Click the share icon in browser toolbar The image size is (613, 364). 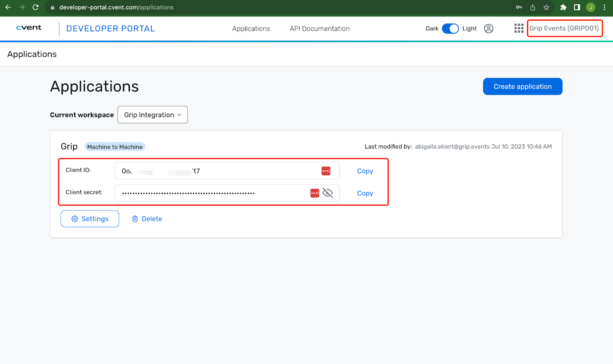pos(533,7)
